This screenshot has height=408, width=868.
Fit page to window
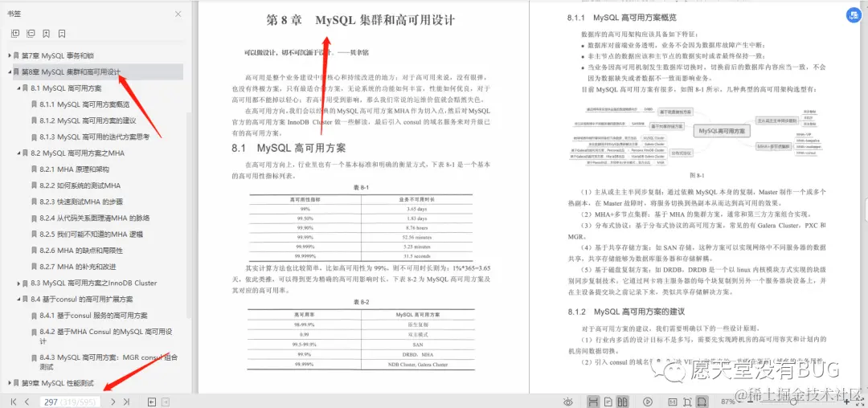pyautogui.click(x=687, y=402)
